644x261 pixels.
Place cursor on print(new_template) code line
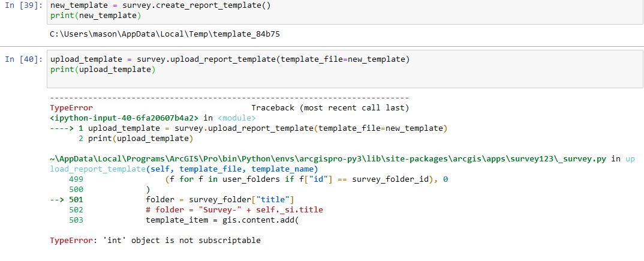click(97, 16)
